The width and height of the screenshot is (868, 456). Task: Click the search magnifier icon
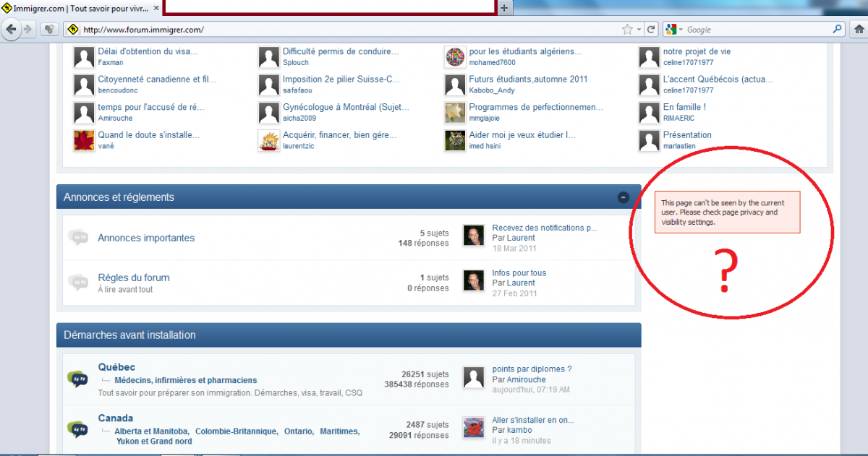(x=838, y=30)
